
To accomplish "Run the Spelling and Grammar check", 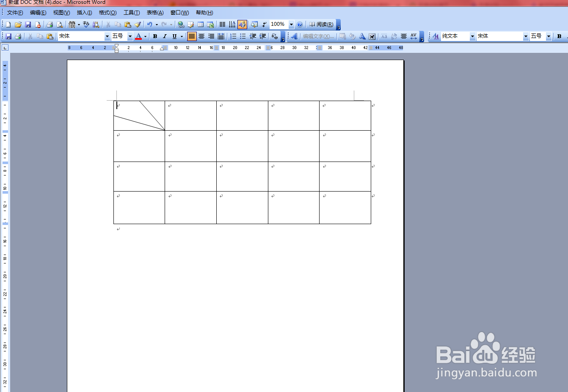I will (86, 25).
